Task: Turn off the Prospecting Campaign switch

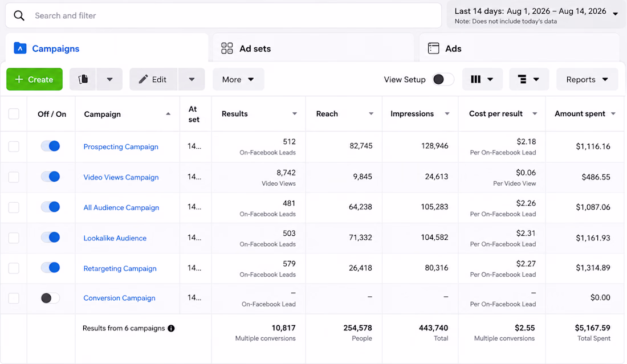Action: (50, 146)
